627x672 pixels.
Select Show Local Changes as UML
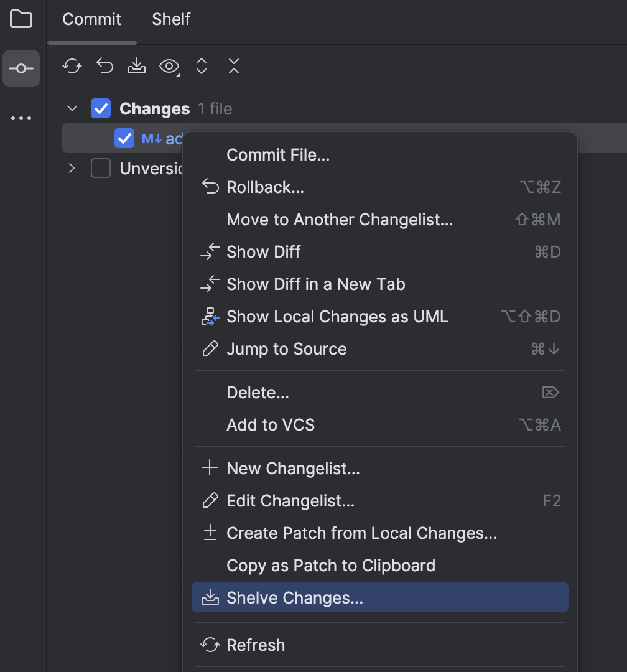tap(337, 316)
